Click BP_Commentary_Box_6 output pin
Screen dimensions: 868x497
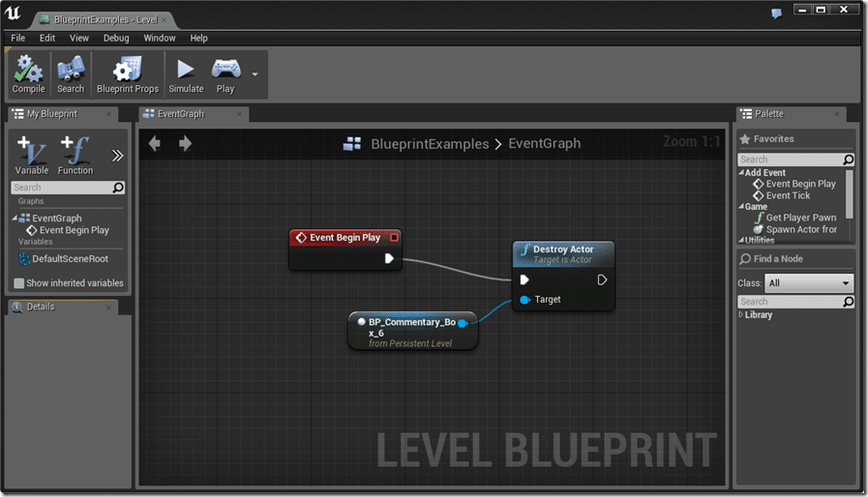(x=463, y=323)
